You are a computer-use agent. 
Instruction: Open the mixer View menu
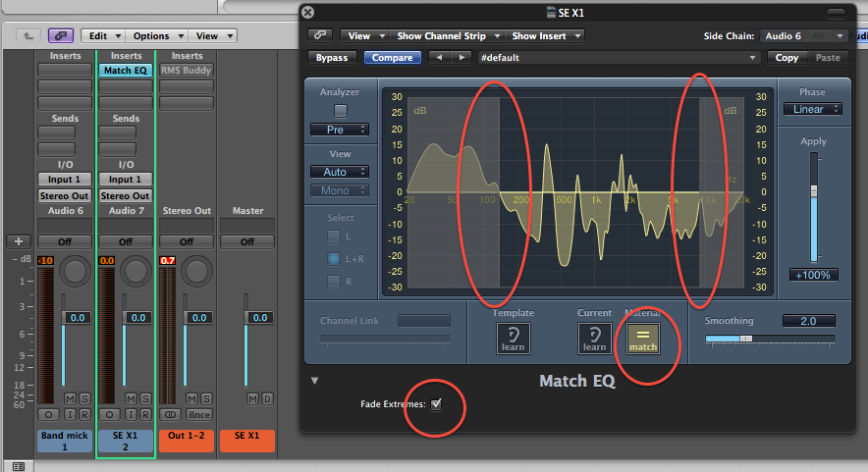click(x=213, y=36)
